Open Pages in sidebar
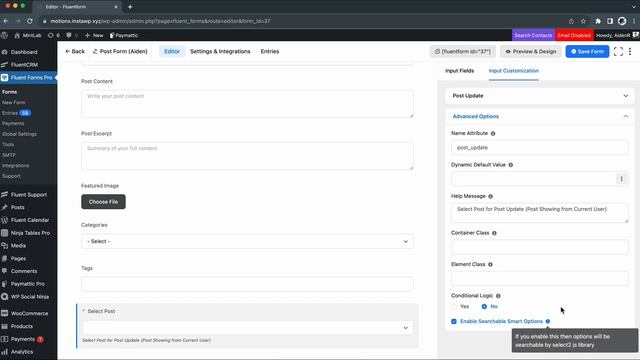 [18, 258]
